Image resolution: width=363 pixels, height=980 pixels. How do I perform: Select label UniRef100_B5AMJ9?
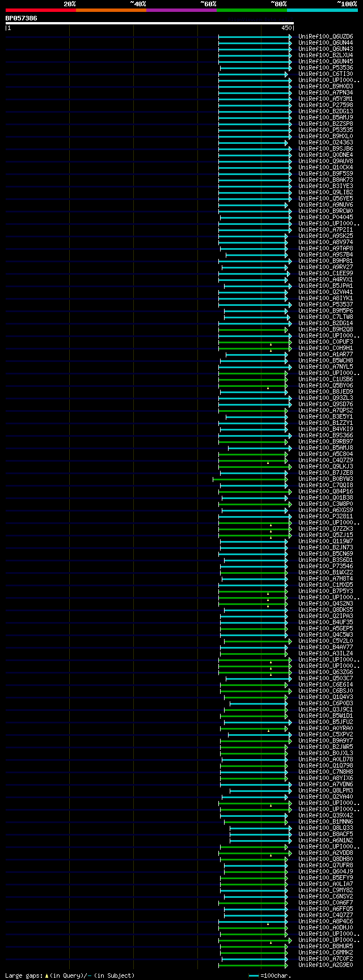coord(326,118)
